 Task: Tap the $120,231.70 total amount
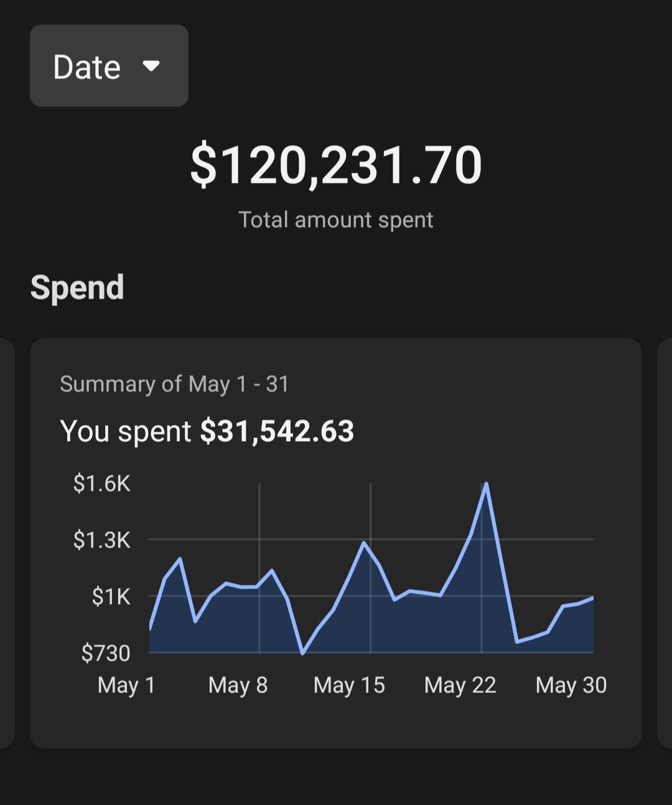point(336,165)
